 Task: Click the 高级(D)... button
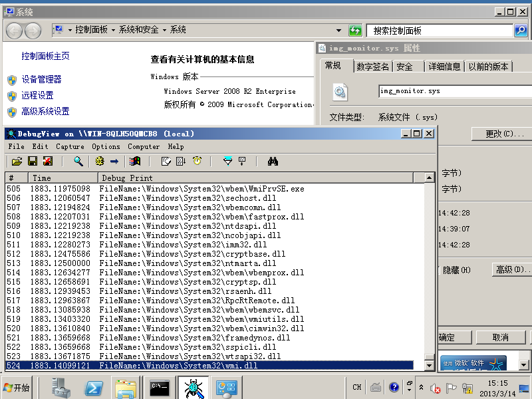[512, 270]
